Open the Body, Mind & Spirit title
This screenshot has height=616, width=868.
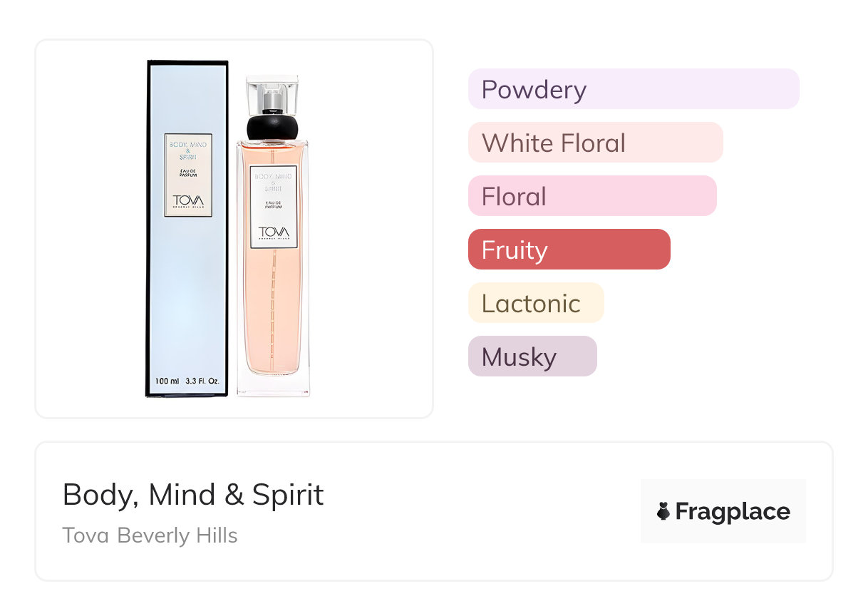[193, 494]
